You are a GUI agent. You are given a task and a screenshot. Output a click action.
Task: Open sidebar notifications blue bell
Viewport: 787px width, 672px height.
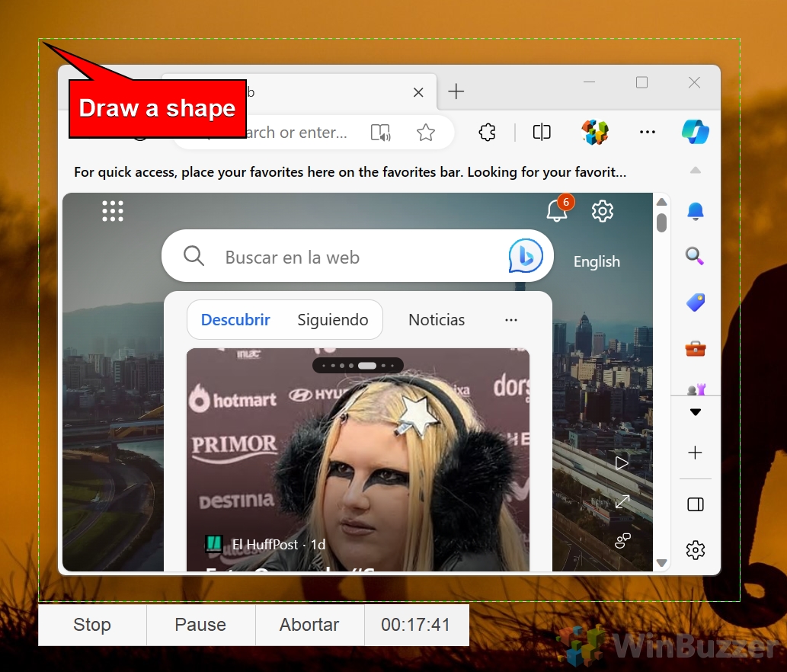coord(695,211)
